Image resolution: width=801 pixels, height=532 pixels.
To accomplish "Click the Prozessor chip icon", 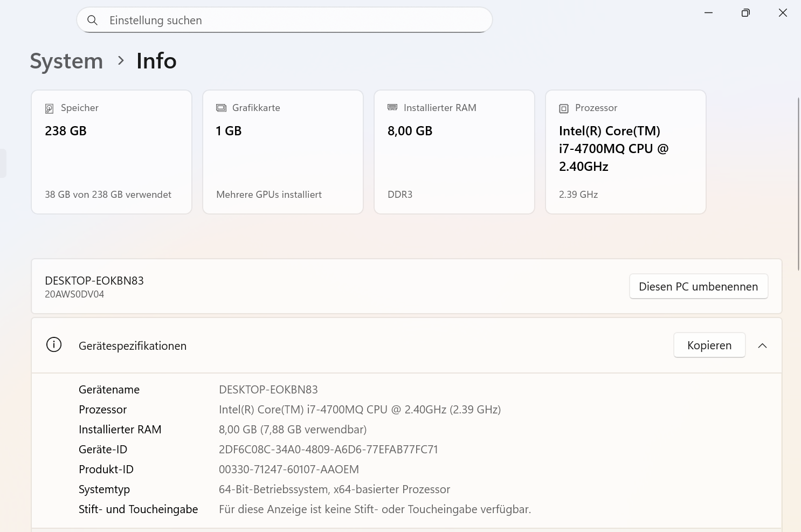I will pos(564,108).
